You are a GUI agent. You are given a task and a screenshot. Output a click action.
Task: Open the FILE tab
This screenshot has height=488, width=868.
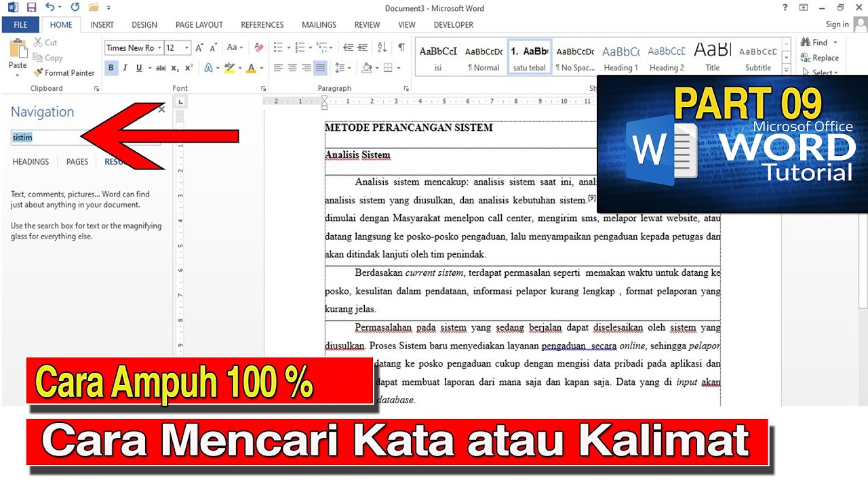[20, 24]
